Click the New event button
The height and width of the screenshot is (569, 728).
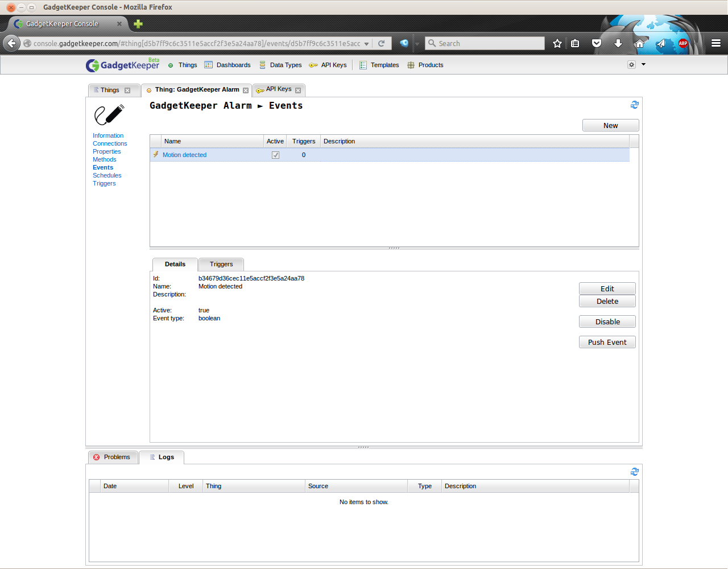611,125
